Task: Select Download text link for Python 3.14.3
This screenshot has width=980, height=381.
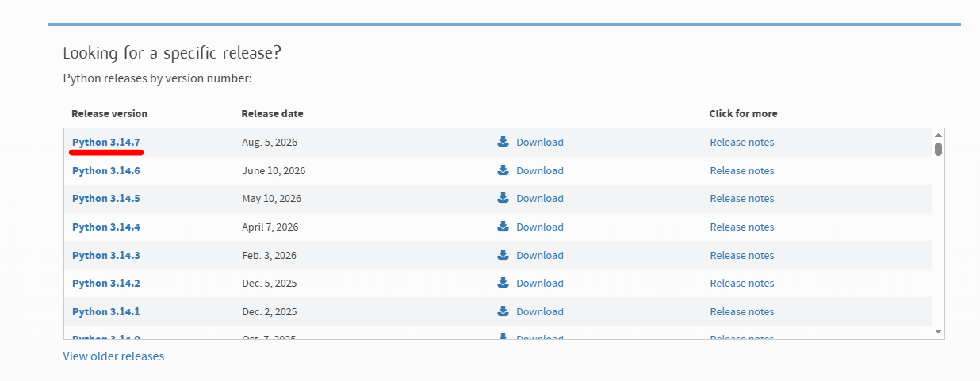Action: pos(540,255)
